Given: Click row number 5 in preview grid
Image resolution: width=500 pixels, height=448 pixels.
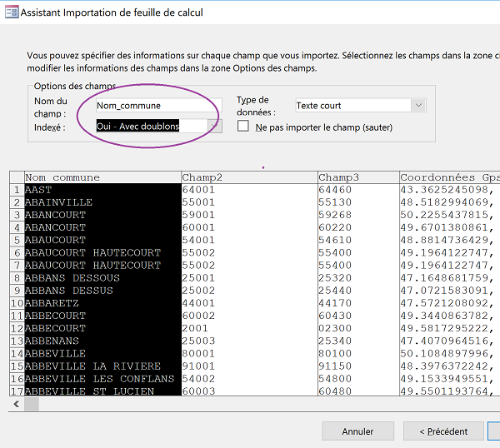Looking at the screenshot, I should click(x=17, y=240).
